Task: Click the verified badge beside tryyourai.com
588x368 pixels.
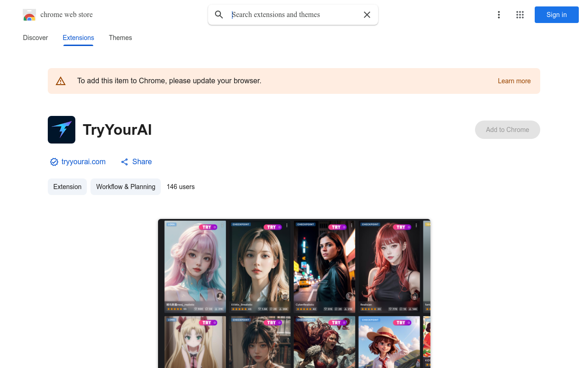Action: click(54, 162)
